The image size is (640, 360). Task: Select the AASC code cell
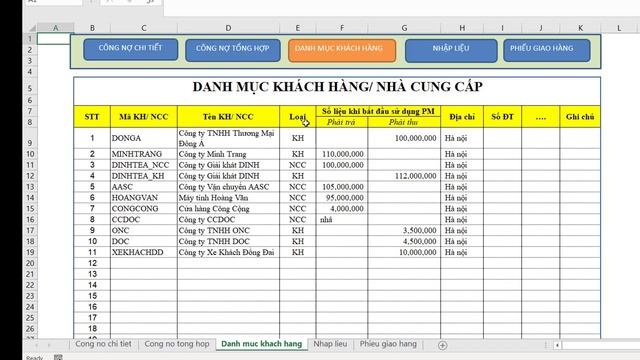[x=144, y=187]
